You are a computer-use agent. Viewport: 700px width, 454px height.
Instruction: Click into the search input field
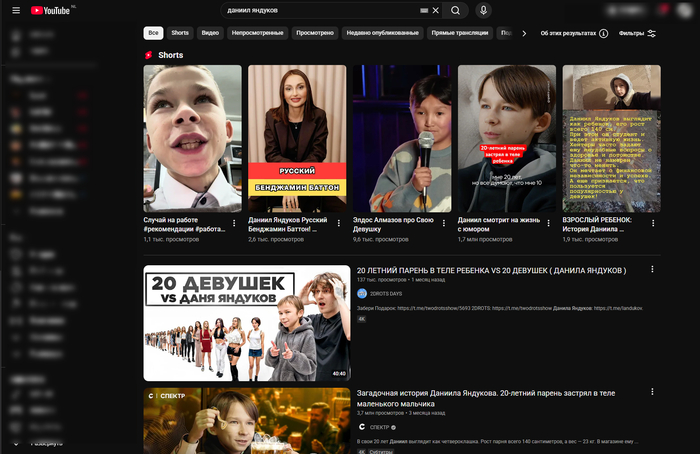pyautogui.click(x=320, y=10)
